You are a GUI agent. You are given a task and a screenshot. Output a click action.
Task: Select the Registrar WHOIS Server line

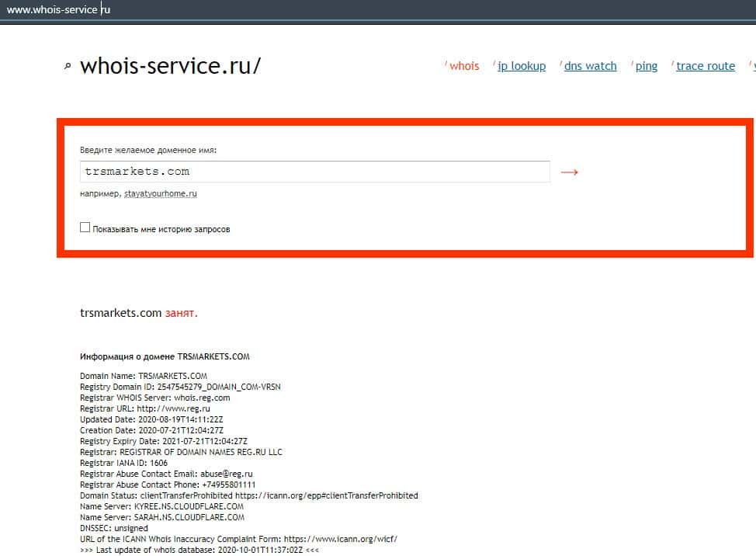(x=155, y=398)
